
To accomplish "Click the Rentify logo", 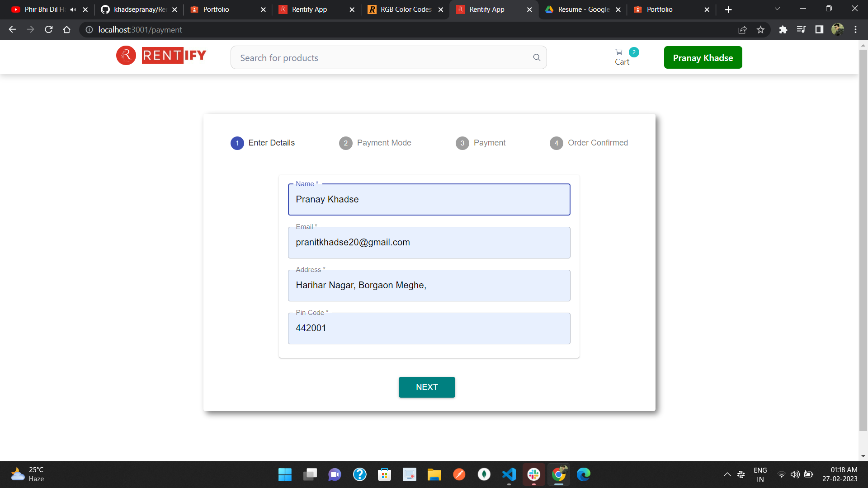I will pyautogui.click(x=161, y=56).
